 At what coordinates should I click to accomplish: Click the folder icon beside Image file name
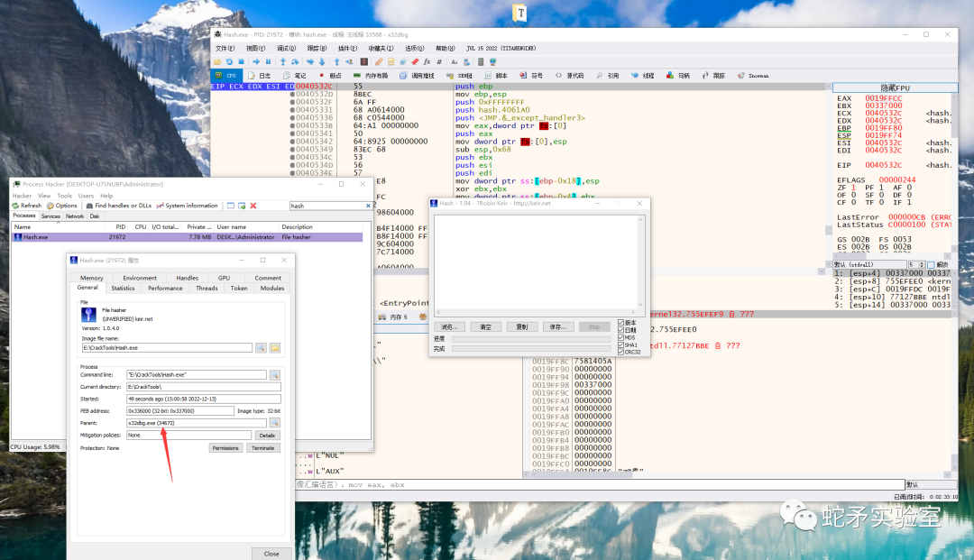pos(275,347)
